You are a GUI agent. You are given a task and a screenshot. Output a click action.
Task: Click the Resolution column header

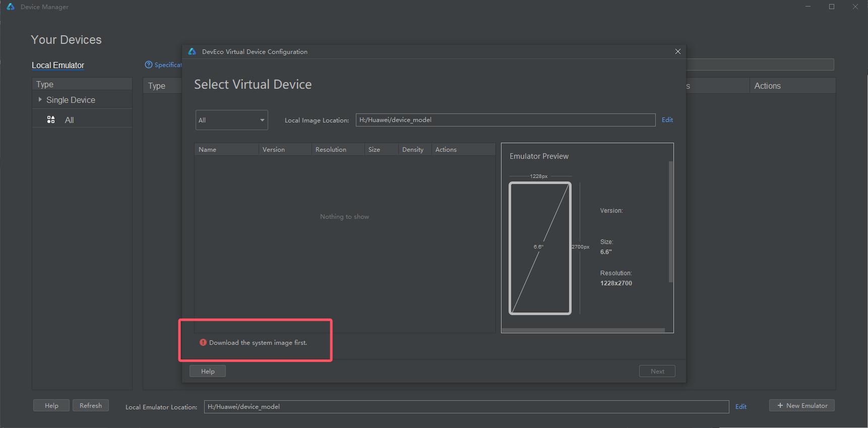(338, 149)
